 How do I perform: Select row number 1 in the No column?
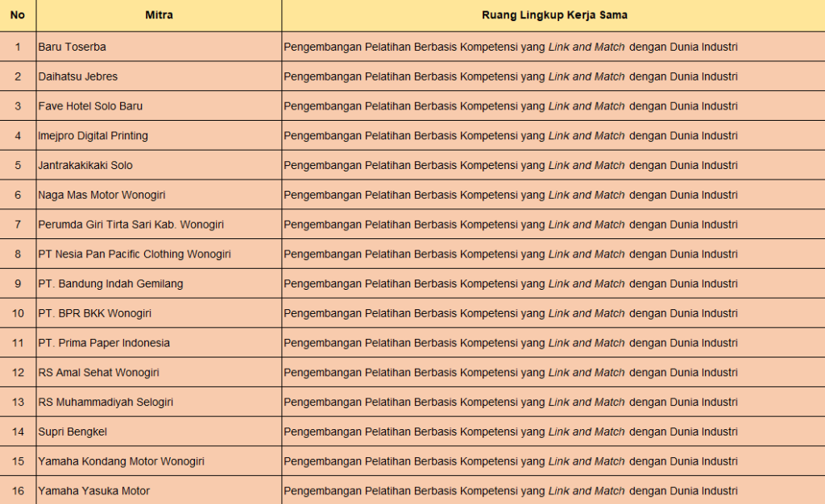click(x=18, y=47)
